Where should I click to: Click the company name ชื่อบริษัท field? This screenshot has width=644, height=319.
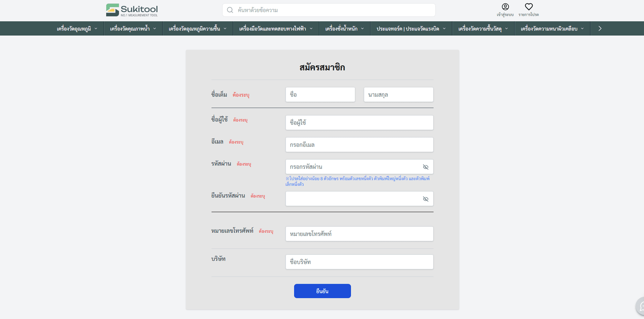pyautogui.click(x=359, y=262)
